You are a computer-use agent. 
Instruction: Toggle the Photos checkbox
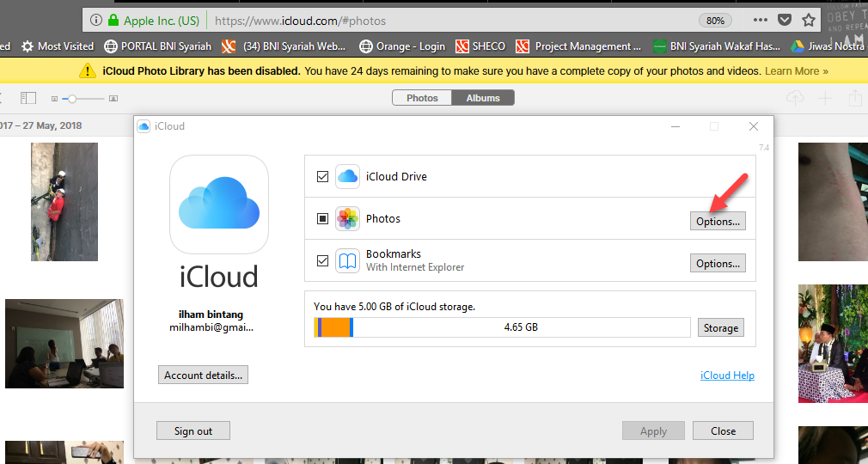(x=323, y=219)
